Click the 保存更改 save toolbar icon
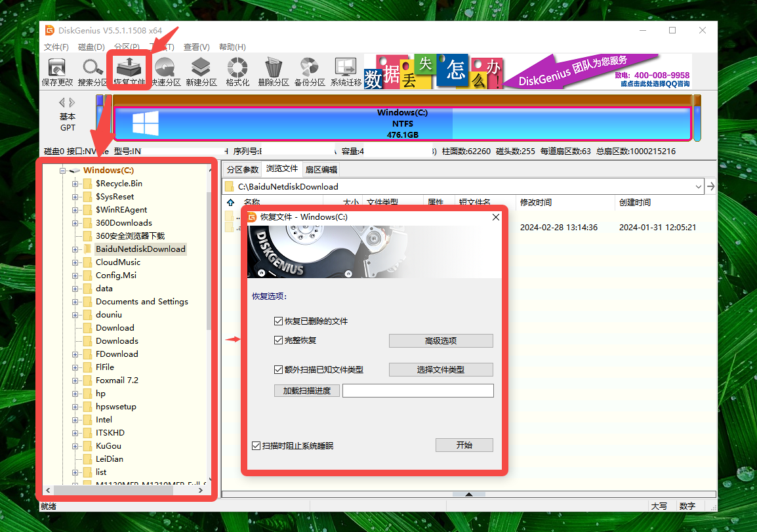757x532 pixels. [x=57, y=72]
